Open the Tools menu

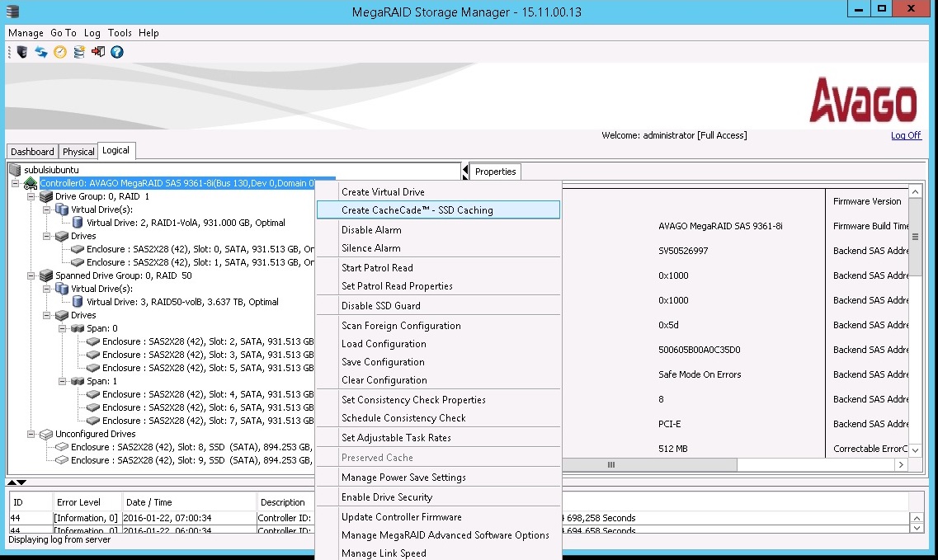pyautogui.click(x=120, y=33)
